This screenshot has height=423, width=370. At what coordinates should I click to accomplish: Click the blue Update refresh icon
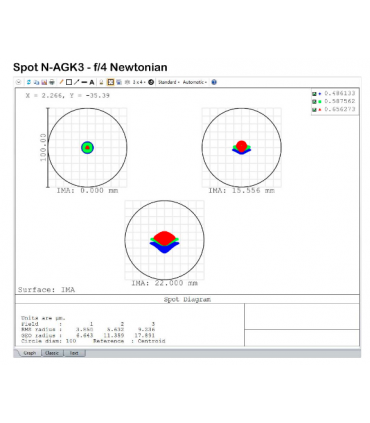point(29,82)
